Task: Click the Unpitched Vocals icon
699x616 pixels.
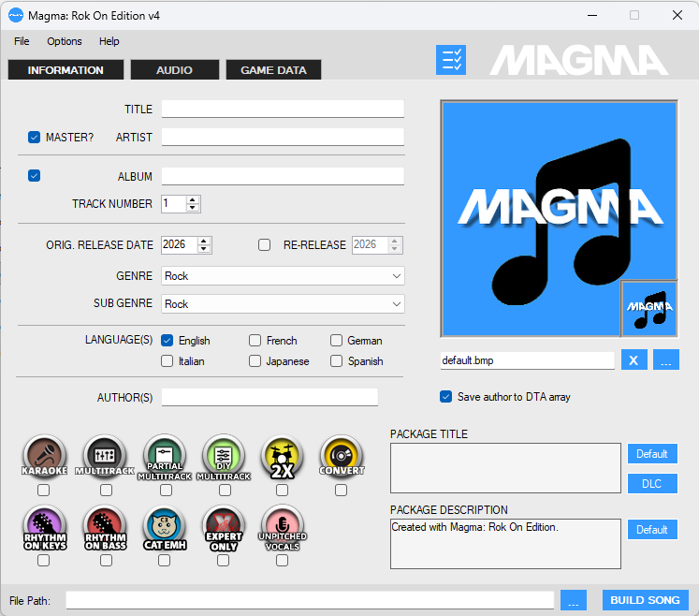Action: 283,528
